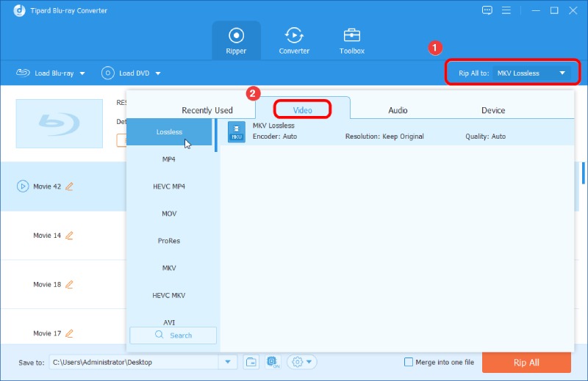Click the MKV file format icon

(237, 132)
